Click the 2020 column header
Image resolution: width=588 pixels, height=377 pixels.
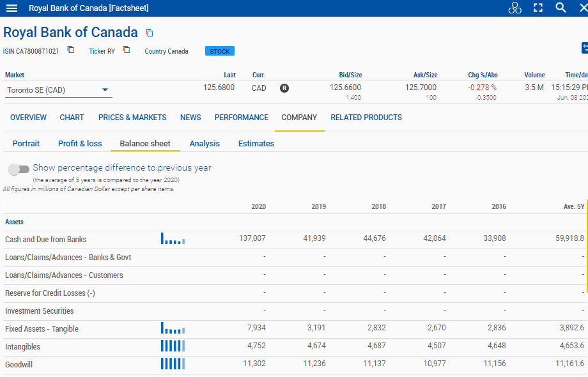(258, 206)
